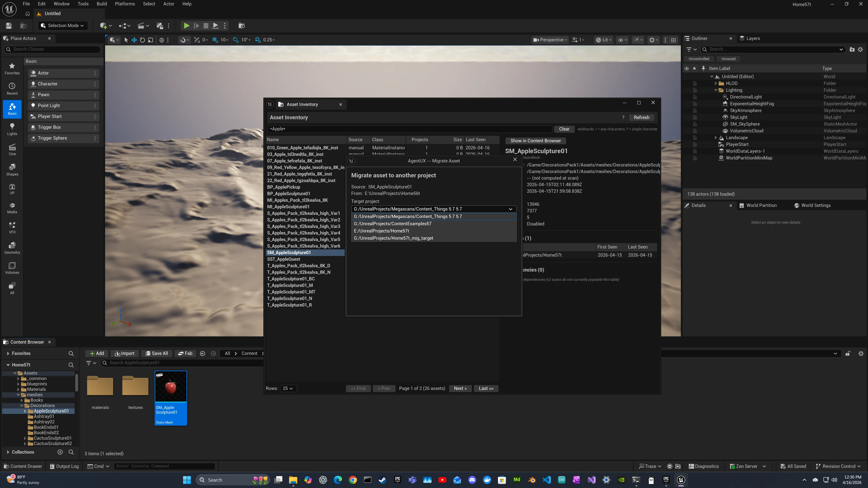Open the viewport layout grid icon
Viewport: 868px width, 488px height.
673,40
